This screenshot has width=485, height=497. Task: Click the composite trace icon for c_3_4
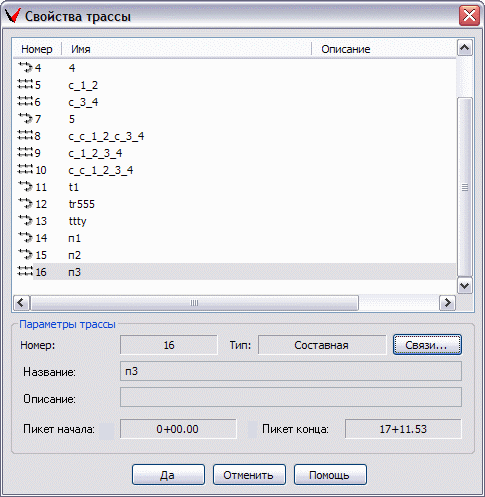25,101
